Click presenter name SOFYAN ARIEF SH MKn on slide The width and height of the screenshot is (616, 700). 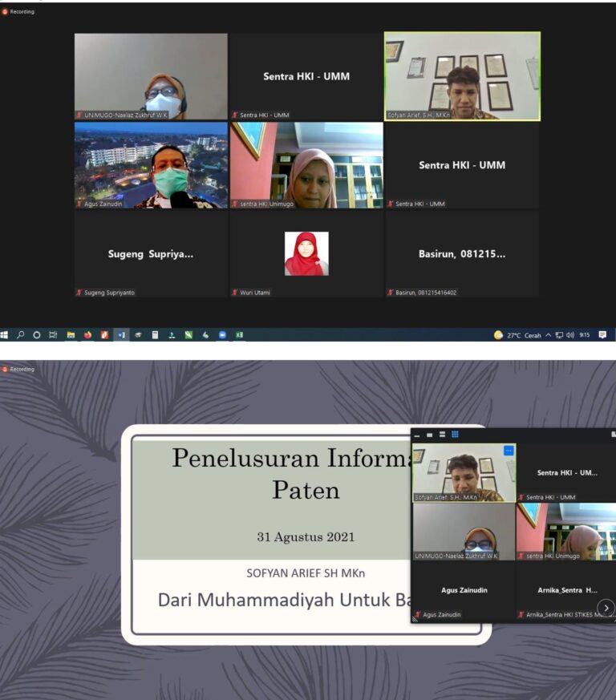(306, 573)
